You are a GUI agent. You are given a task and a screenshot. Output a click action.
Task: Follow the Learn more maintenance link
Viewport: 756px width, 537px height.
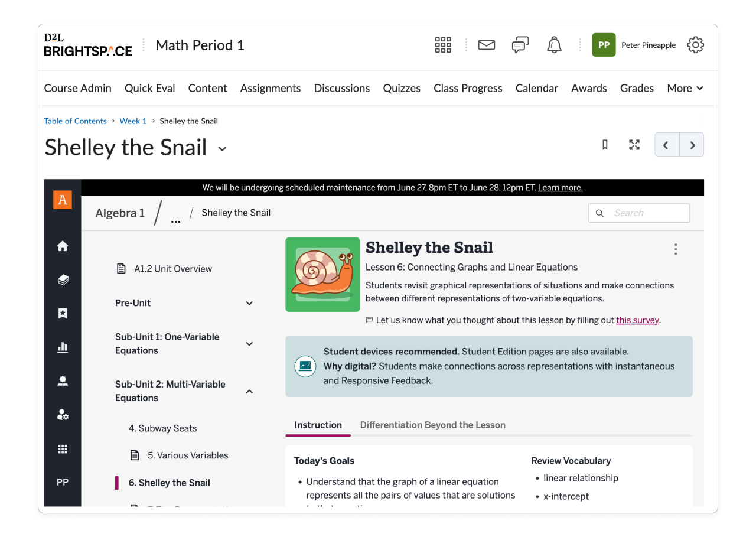(x=561, y=188)
